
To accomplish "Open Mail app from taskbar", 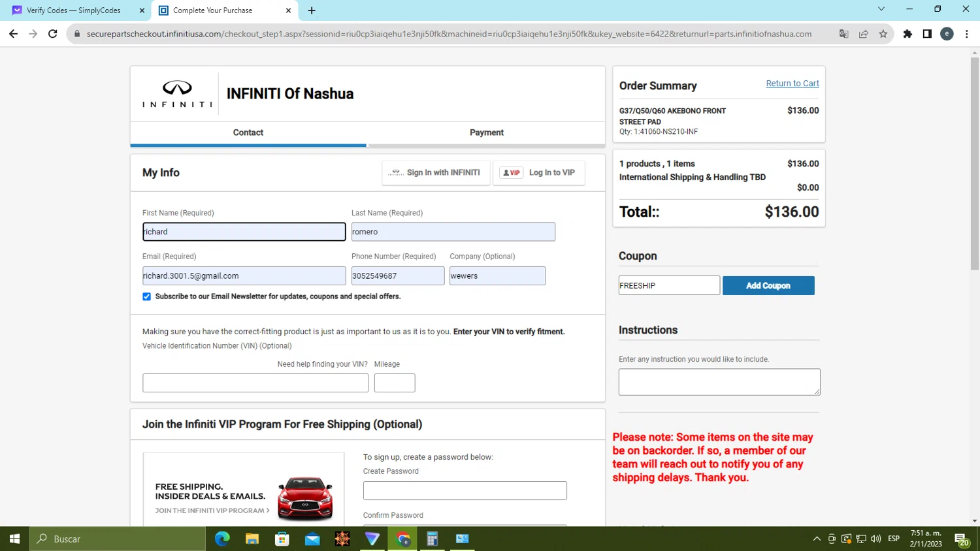I will pos(312,539).
